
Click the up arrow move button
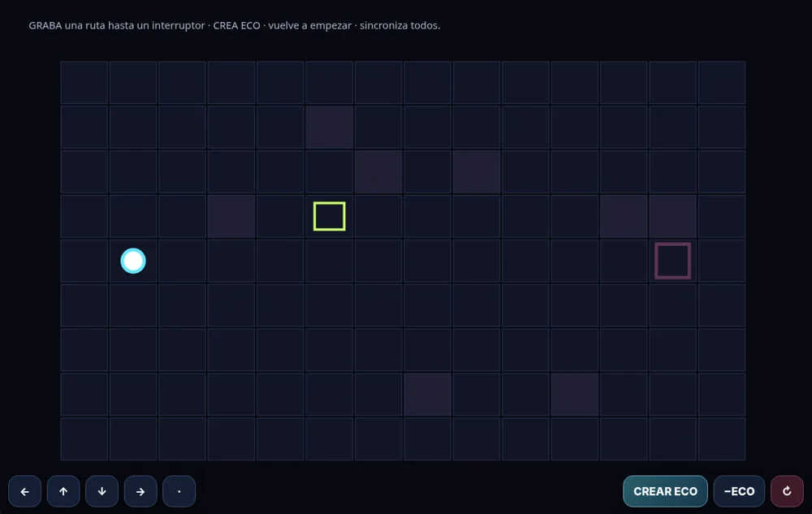tap(63, 491)
